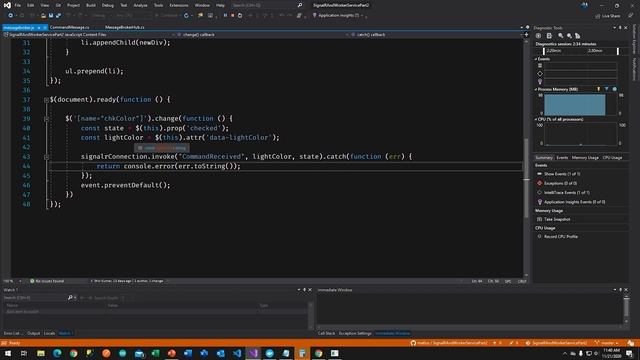Stop debugging with red square icon

[x=232, y=16]
